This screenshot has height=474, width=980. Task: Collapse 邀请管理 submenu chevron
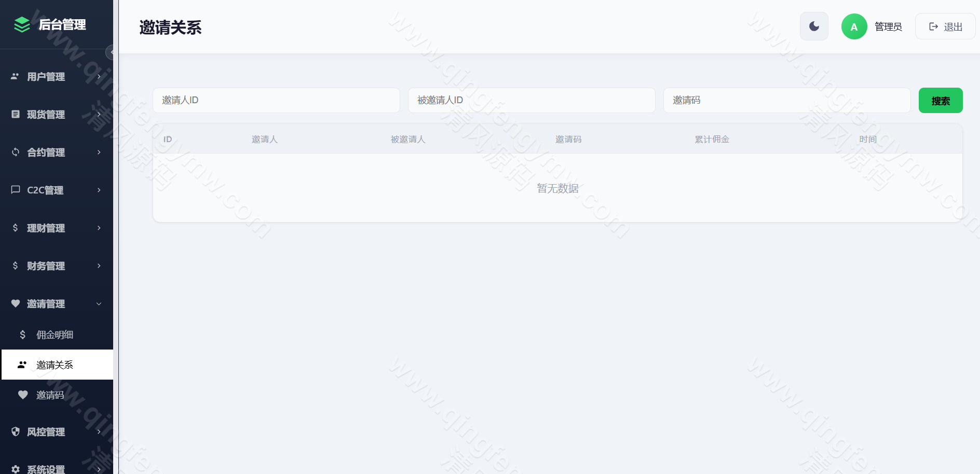[99, 303]
